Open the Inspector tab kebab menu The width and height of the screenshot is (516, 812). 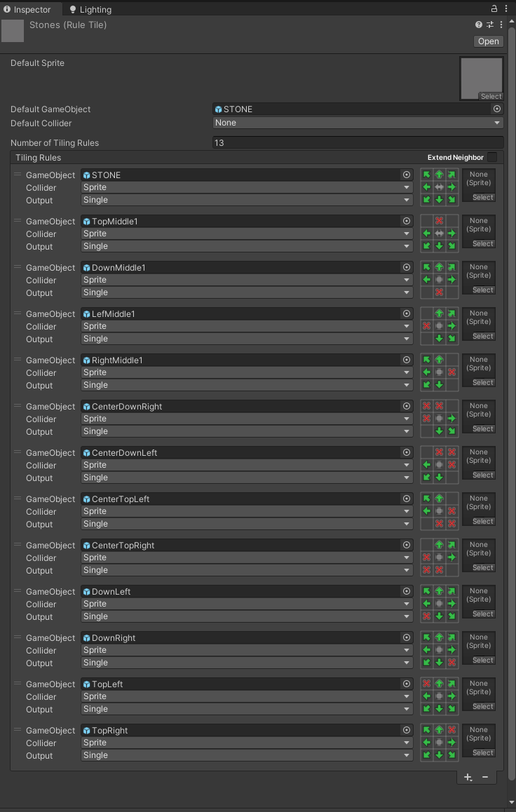tap(506, 8)
